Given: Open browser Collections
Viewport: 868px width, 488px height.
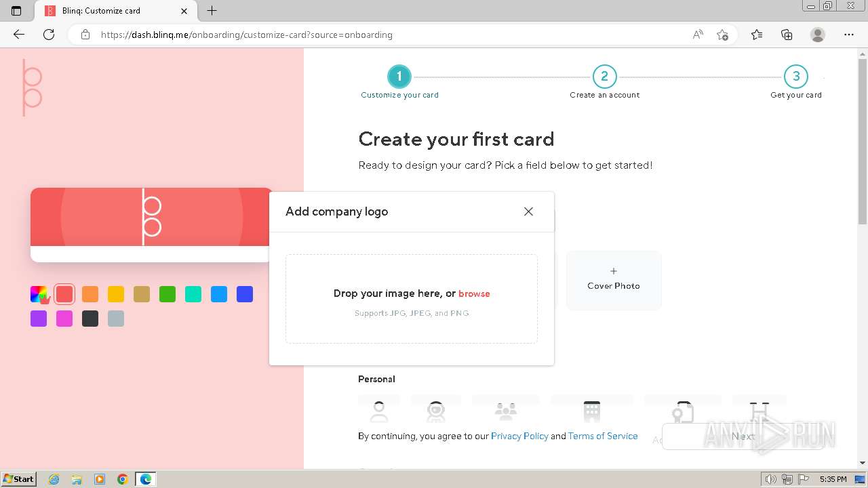Looking at the screenshot, I should 787,35.
